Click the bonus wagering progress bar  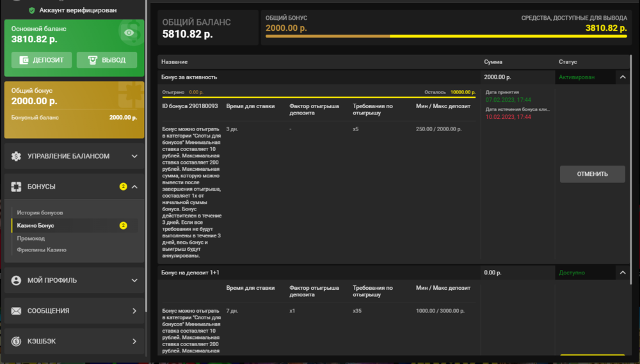319,97
